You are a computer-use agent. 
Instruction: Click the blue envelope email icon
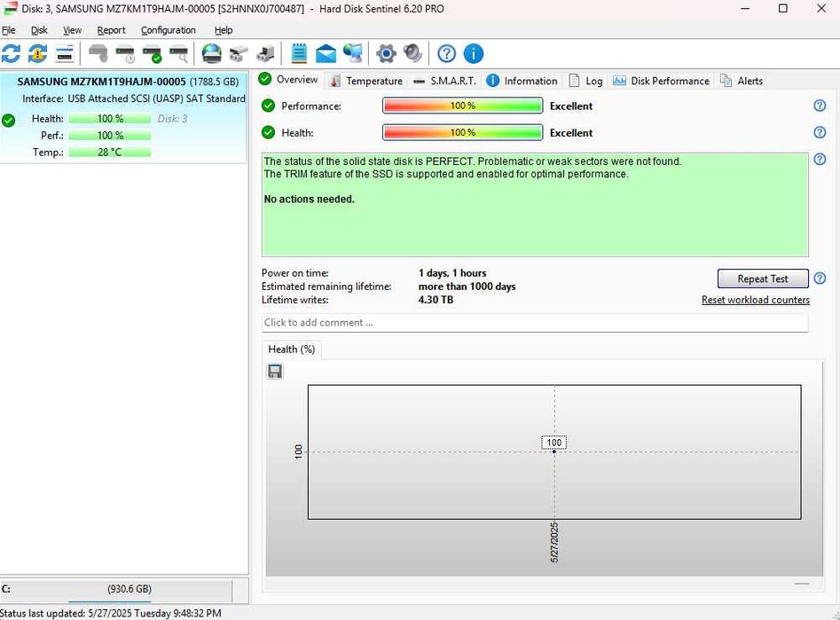pos(326,53)
